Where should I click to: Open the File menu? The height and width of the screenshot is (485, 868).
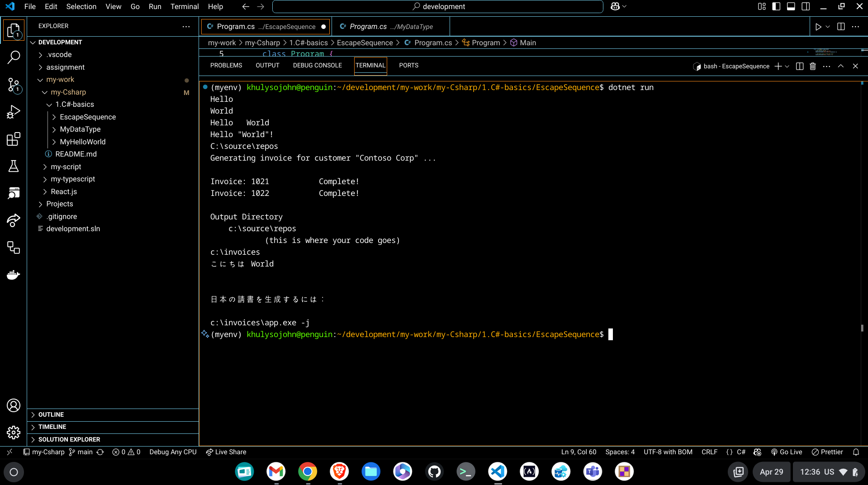(x=30, y=6)
